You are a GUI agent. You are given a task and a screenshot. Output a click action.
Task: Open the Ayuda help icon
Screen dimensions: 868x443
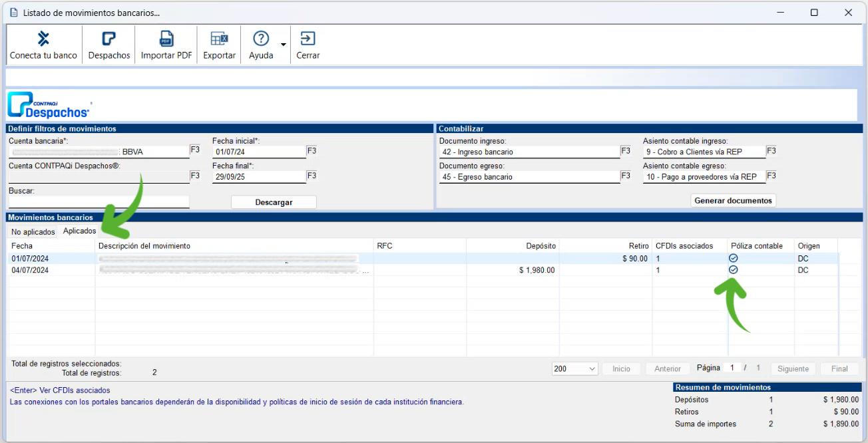coord(261,39)
